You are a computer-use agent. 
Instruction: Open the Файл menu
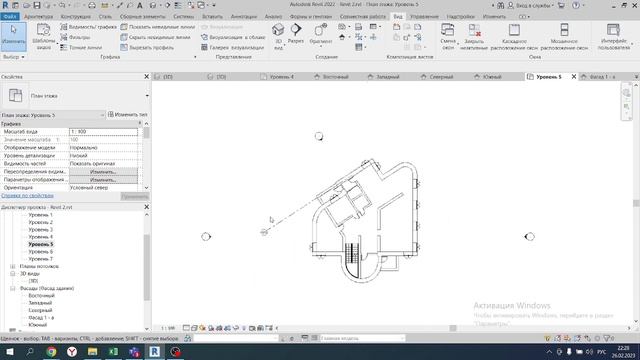click(10, 17)
